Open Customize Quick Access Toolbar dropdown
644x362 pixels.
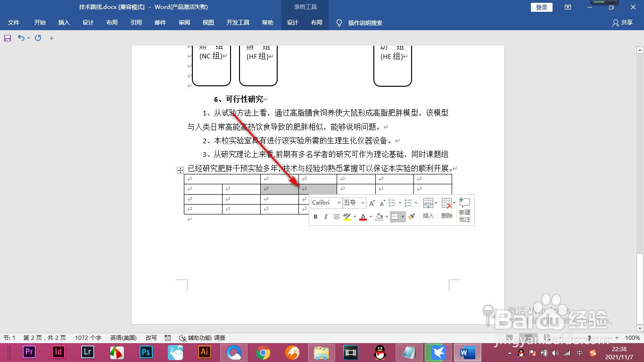pyautogui.click(x=51, y=38)
